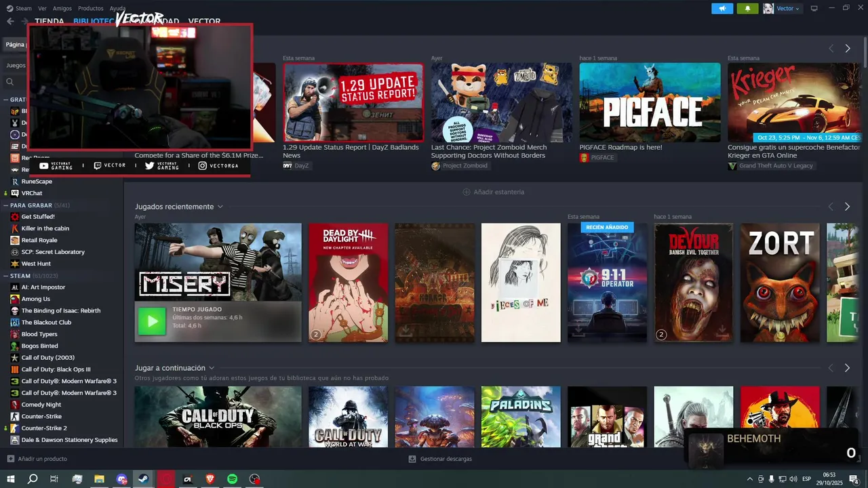Open the Paladins cover in recommendations
Viewport: 868px width, 488px height.
pos(521,417)
